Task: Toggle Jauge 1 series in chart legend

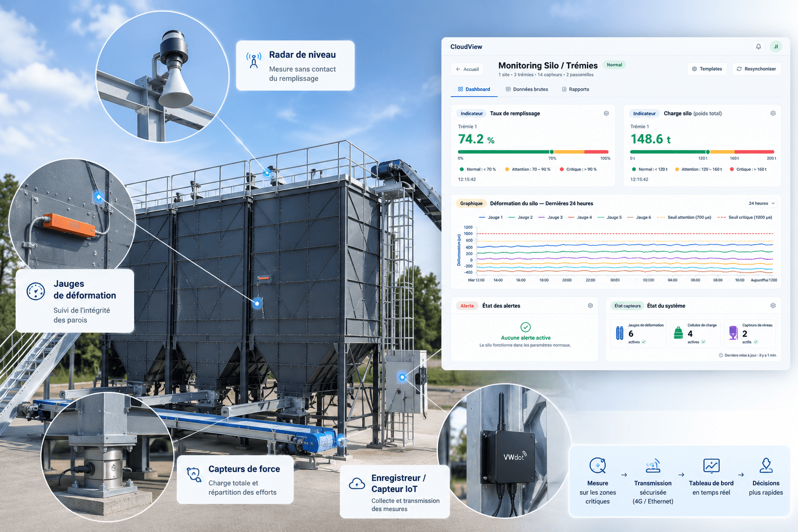Action: [490, 217]
